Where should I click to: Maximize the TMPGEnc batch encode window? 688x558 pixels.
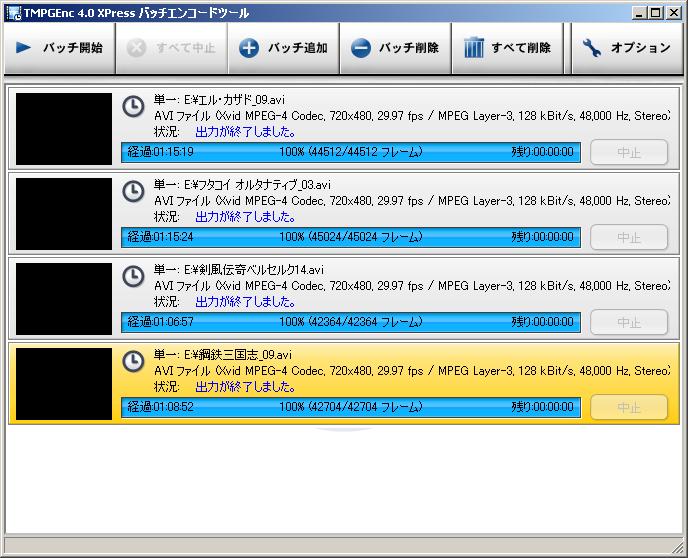656,13
